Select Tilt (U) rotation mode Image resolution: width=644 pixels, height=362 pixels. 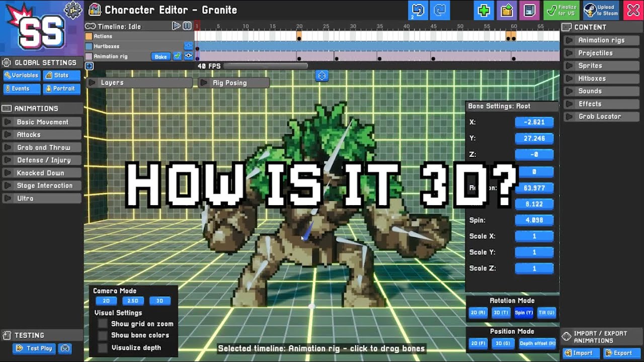(547, 313)
